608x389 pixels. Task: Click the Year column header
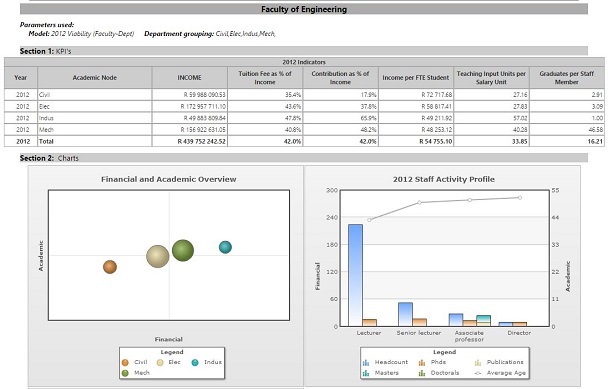click(21, 78)
